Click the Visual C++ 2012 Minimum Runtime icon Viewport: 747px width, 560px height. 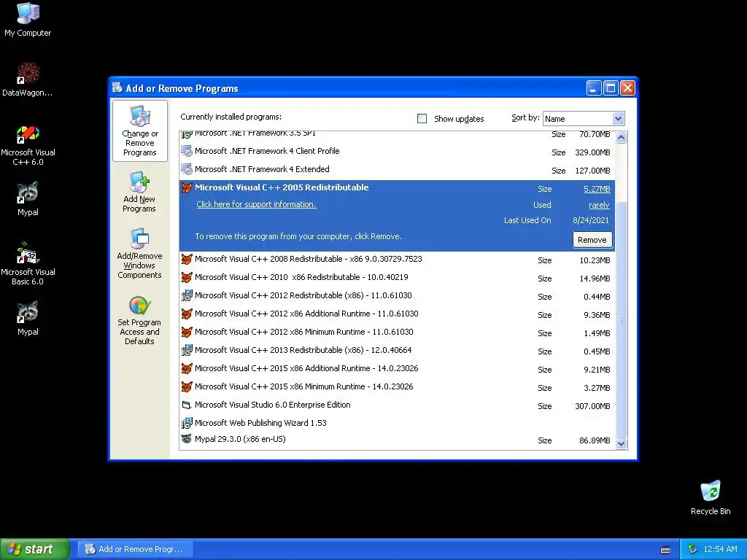click(x=187, y=332)
